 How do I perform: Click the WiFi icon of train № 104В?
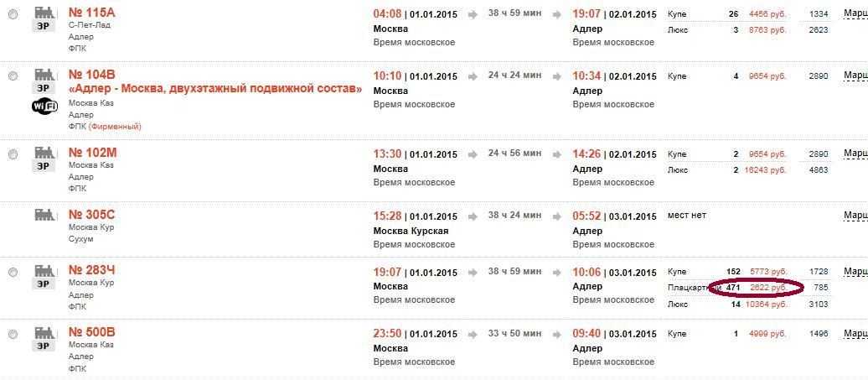point(45,105)
